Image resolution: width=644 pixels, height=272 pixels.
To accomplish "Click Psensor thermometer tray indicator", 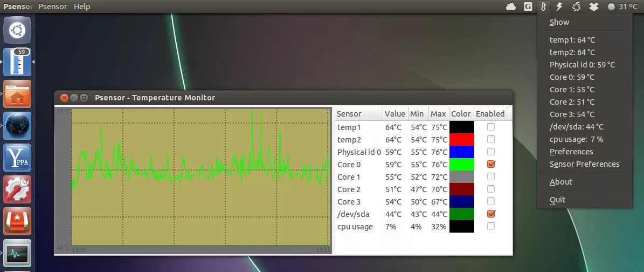I will (543, 6).
